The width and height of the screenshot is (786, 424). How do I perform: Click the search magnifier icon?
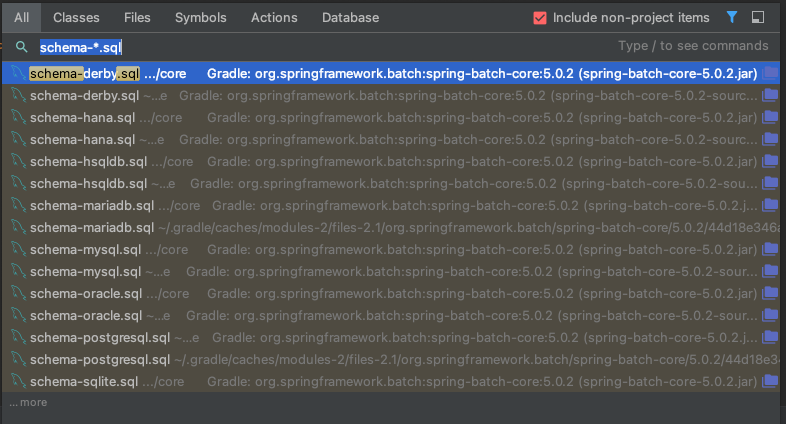click(x=22, y=47)
